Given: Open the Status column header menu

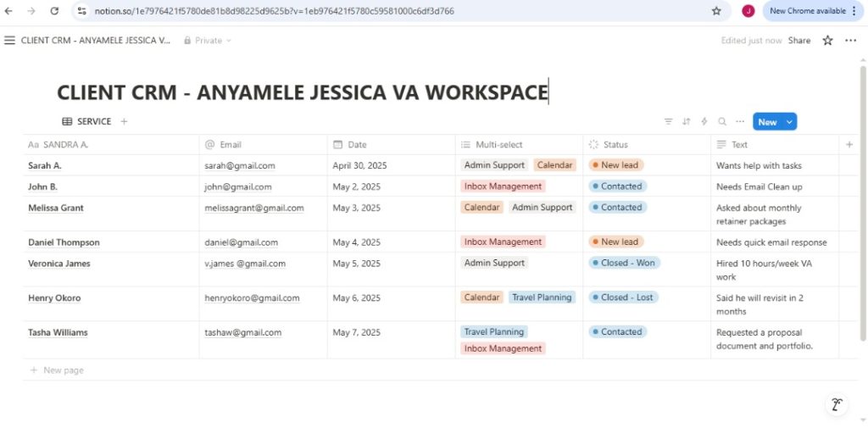Looking at the screenshot, I should click(615, 145).
